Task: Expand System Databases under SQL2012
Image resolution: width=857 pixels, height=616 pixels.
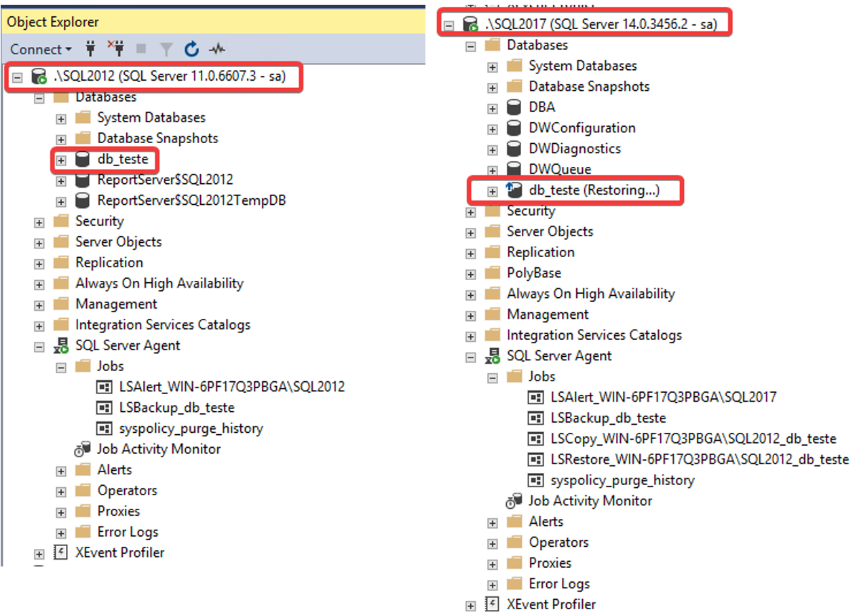Action: (61, 119)
